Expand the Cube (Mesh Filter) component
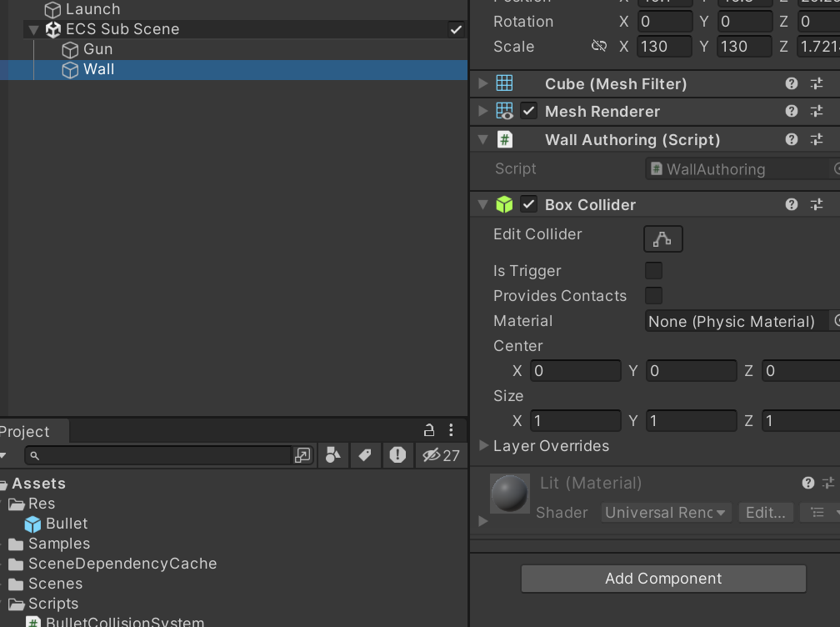The image size is (840, 627). [483, 83]
